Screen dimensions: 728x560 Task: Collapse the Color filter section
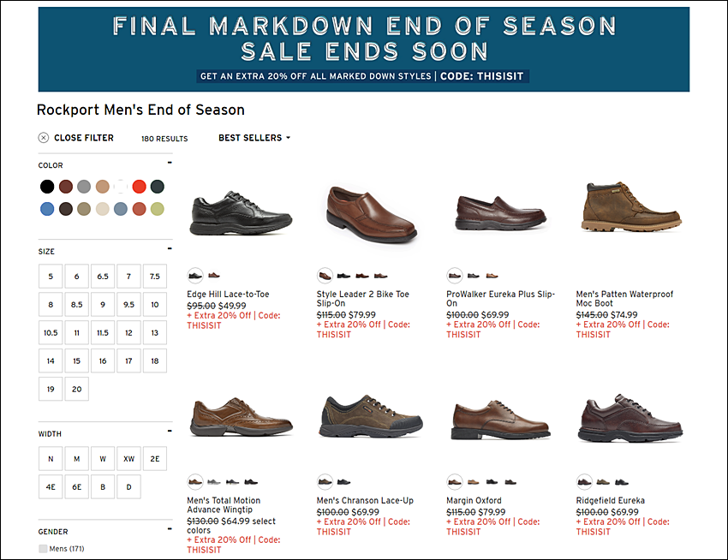170,163
